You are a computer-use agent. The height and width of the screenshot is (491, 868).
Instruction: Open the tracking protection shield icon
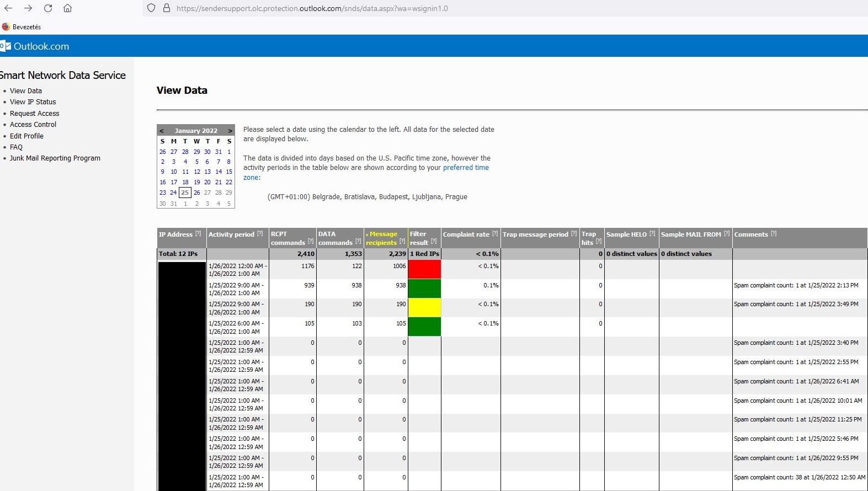click(151, 8)
